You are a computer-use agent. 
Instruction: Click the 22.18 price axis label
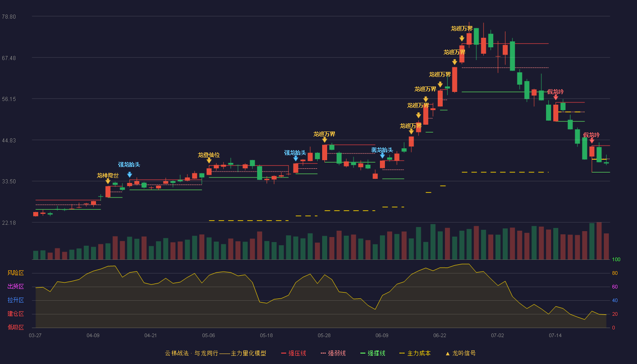9,222
